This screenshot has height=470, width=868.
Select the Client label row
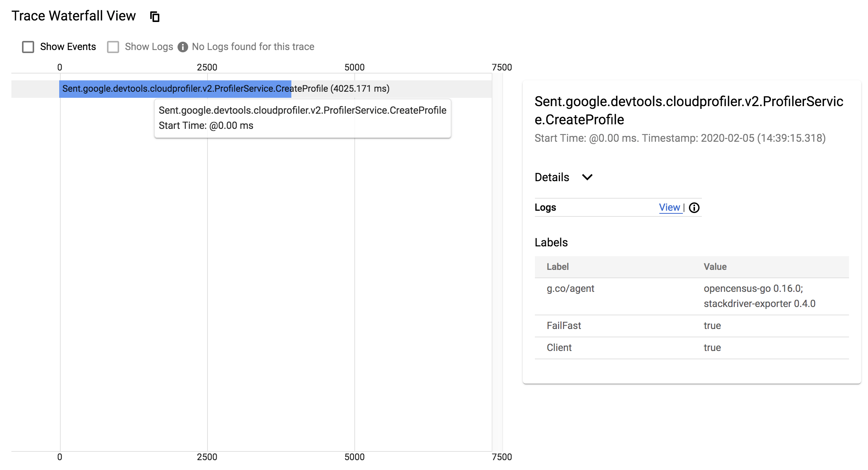(x=692, y=348)
